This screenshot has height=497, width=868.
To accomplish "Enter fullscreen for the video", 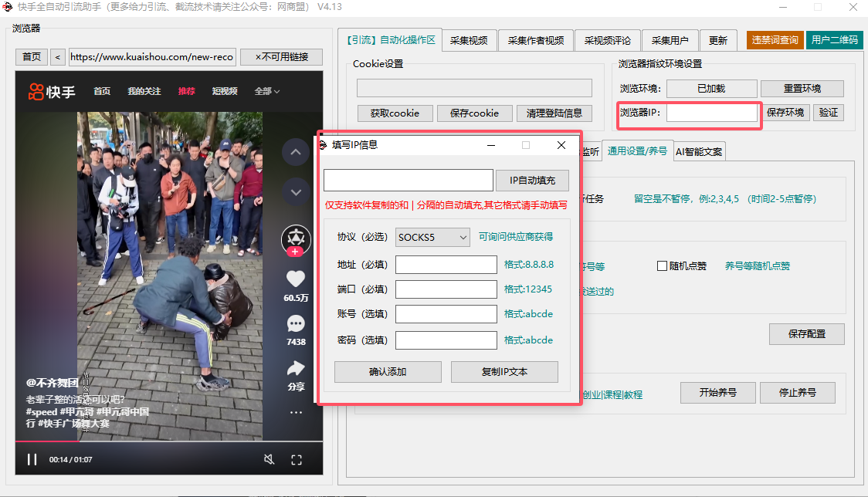I will tap(297, 459).
